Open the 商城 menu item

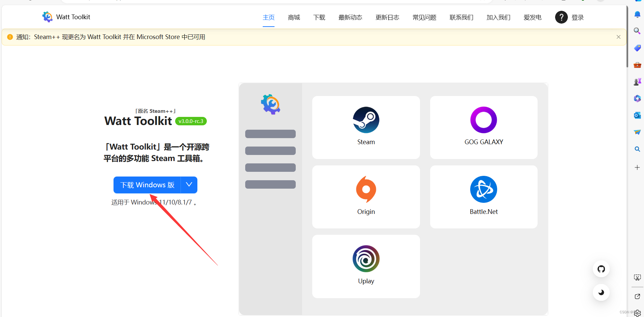(294, 17)
